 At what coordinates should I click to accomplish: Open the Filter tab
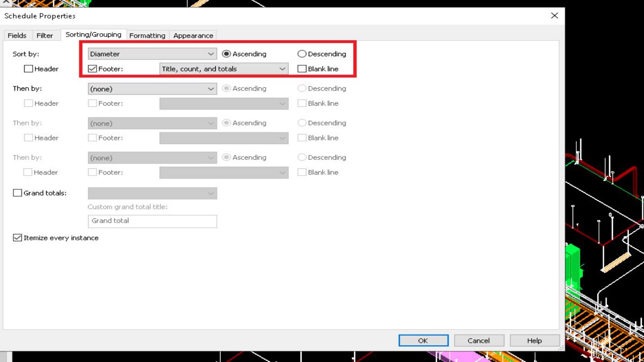click(x=45, y=35)
